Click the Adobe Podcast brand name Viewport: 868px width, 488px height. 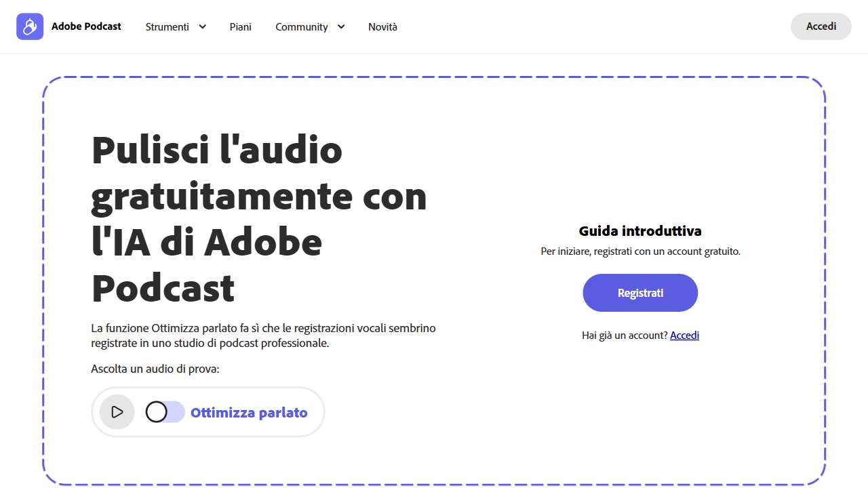(87, 26)
